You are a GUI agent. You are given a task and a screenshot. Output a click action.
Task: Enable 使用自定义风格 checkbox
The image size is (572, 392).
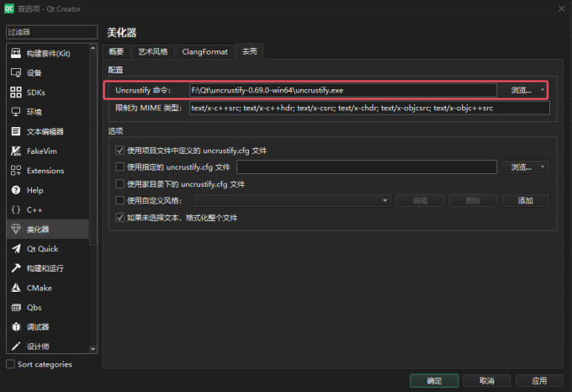pyautogui.click(x=119, y=200)
